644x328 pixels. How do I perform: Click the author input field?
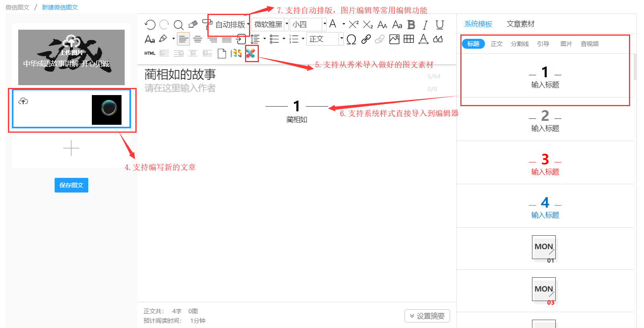[x=180, y=88]
